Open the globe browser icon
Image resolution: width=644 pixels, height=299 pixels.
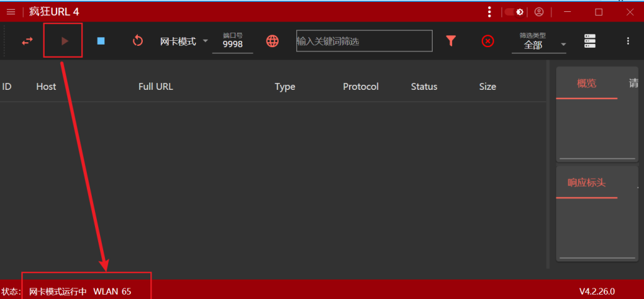pyautogui.click(x=272, y=41)
